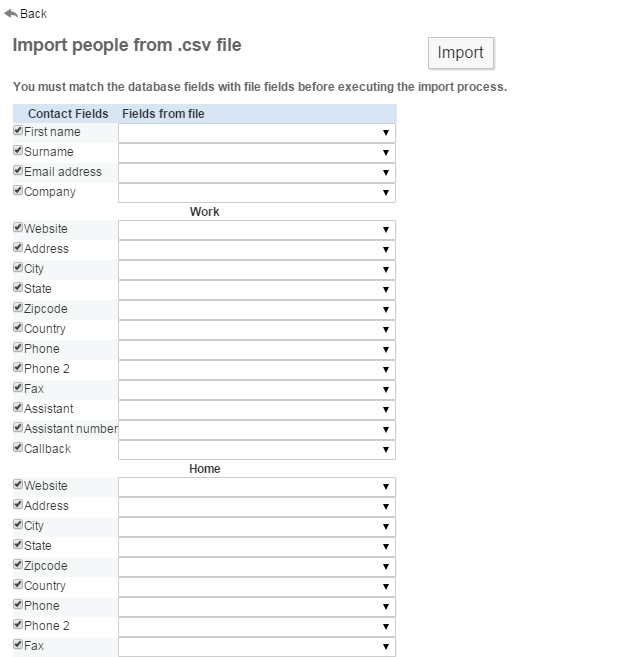Disable the Email address checkbox
This screenshot has width=640, height=657.
coord(18,171)
